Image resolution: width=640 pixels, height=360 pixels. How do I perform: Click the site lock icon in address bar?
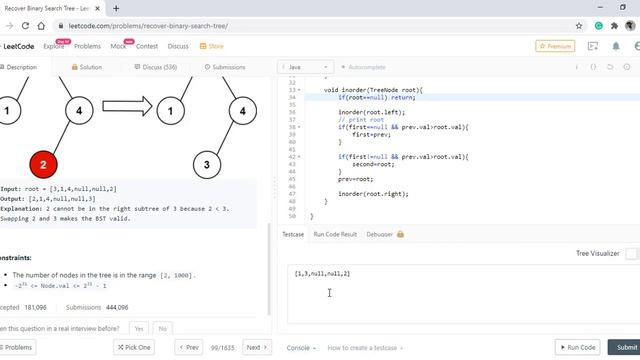pos(61,26)
